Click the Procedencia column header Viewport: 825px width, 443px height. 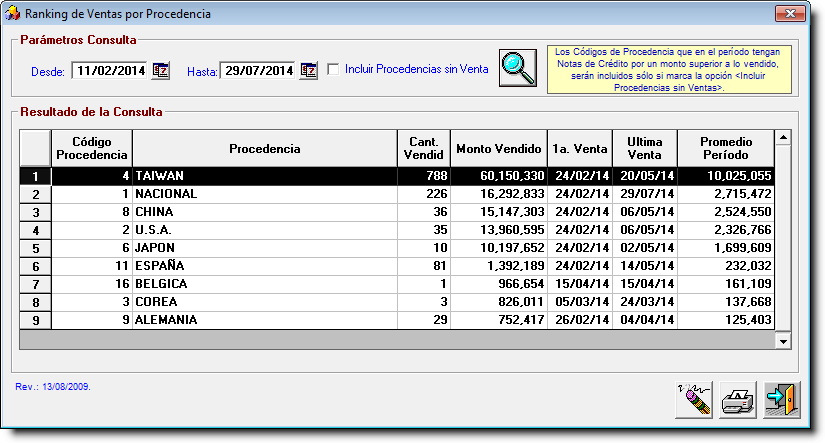coord(265,148)
